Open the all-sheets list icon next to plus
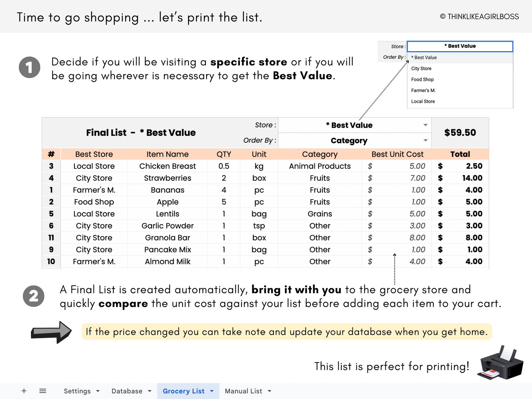 (43, 391)
